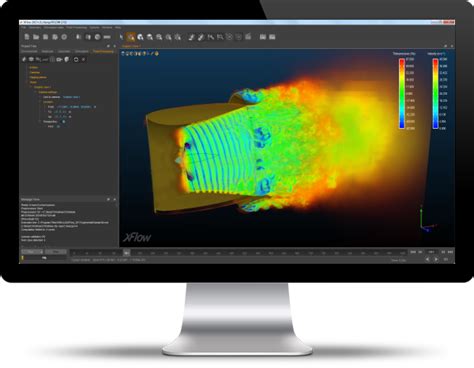Select the Cameras tree item
Image resolution: width=474 pixels, height=368 pixels.
tap(35, 72)
